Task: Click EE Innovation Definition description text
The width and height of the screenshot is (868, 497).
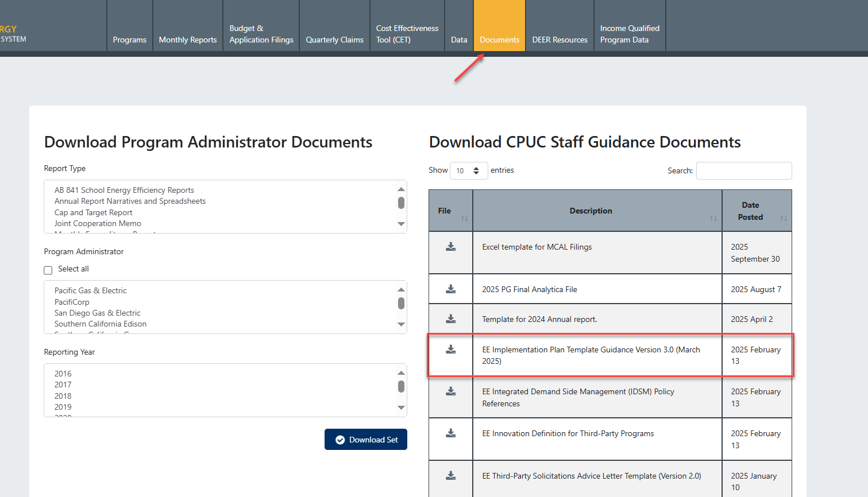Action: 568,433
